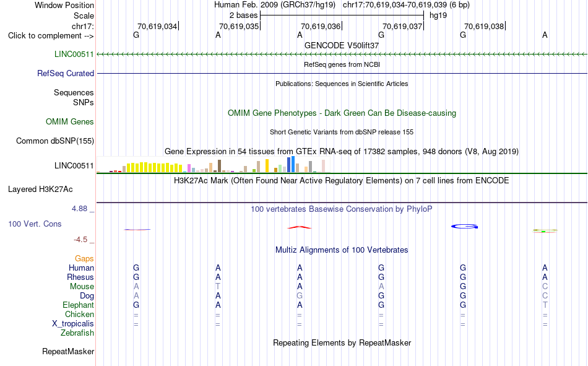Click the hg19 label beside the scale bar
Viewport: 588px width, 366px height.
[438, 15]
